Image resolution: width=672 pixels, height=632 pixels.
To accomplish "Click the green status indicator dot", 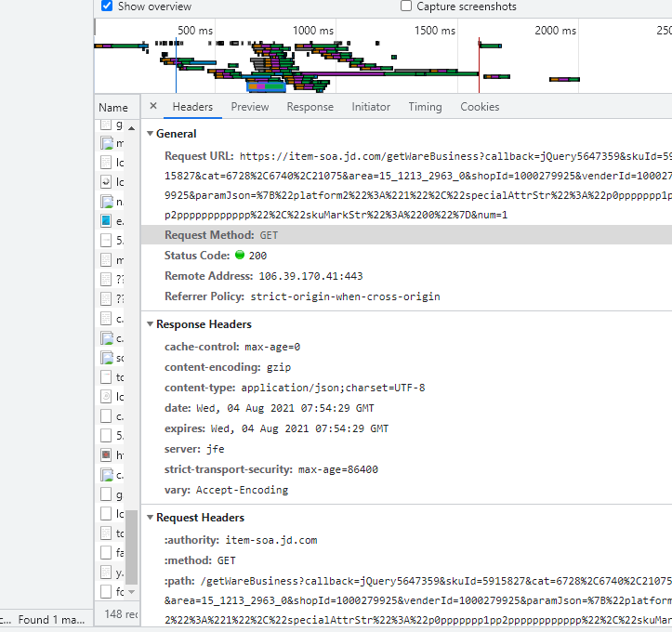I will pyautogui.click(x=240, y=255).
